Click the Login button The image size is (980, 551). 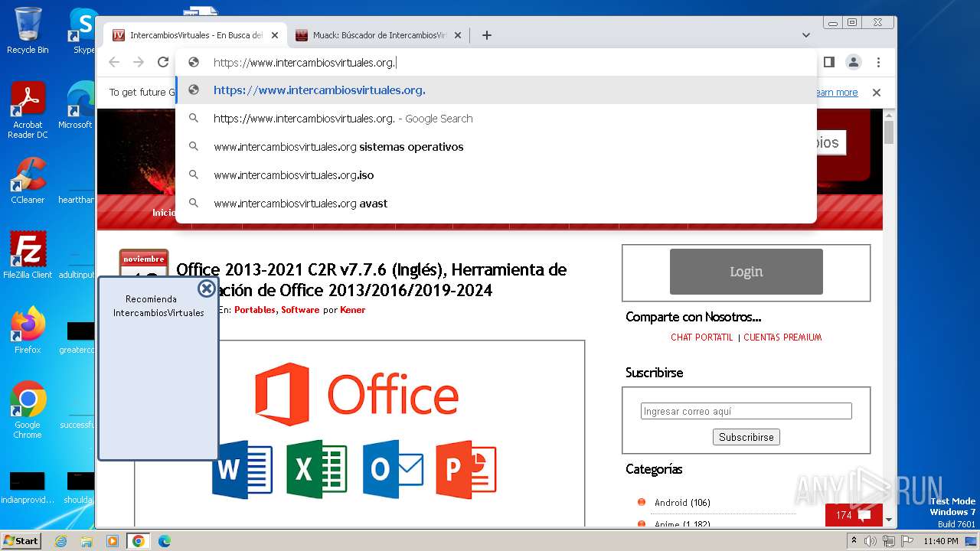tap(746, 272)
